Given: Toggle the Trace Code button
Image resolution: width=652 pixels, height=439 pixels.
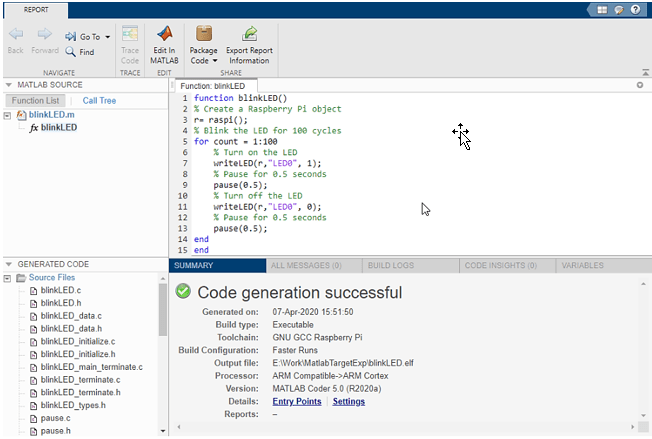Looking at the screenshot, I should [x=130, y=41].
